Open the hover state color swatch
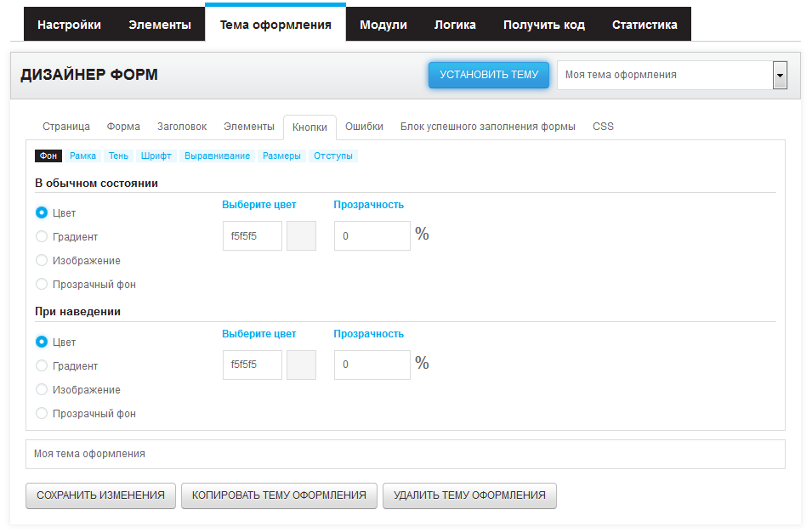Viewport: 812px width, 532px height. [301, 365]
